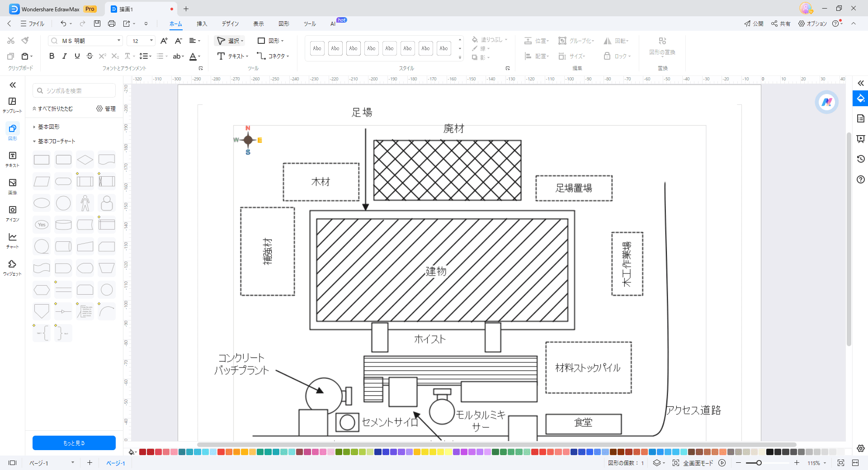Click the 共有 share button
The image size is (868, 470).
[781, 23]
